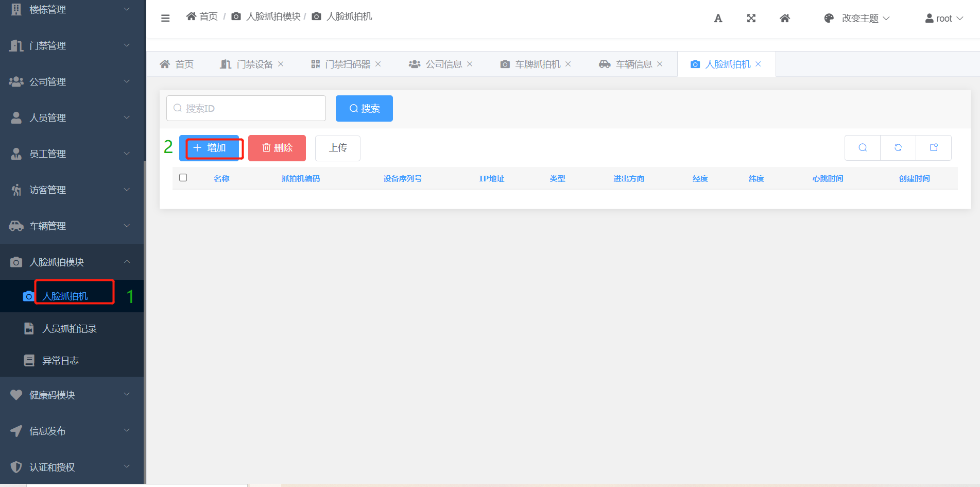Image resolution: width=980 pixels, height=487 pixels.
Task: Open the 改变主题 theme dropdown
Action: tap(857, 19)
